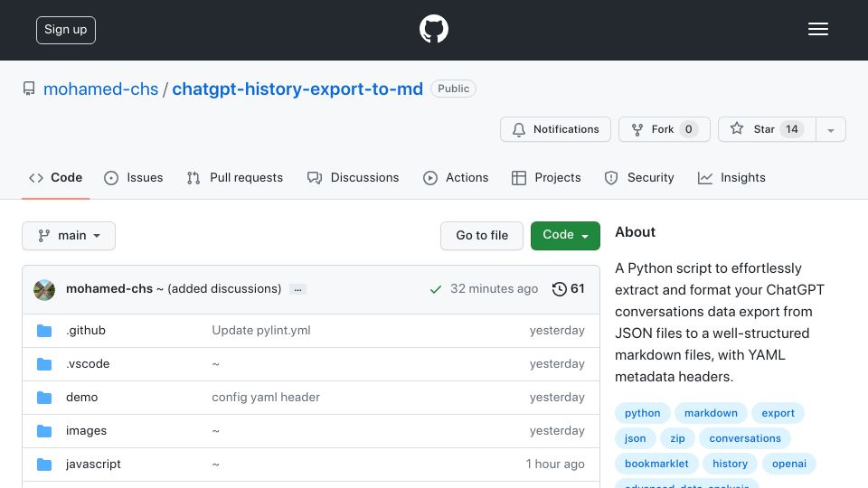This screenshot has width=868, height=488.
Task: Open the Projects tab
Action: coord(546,178)
